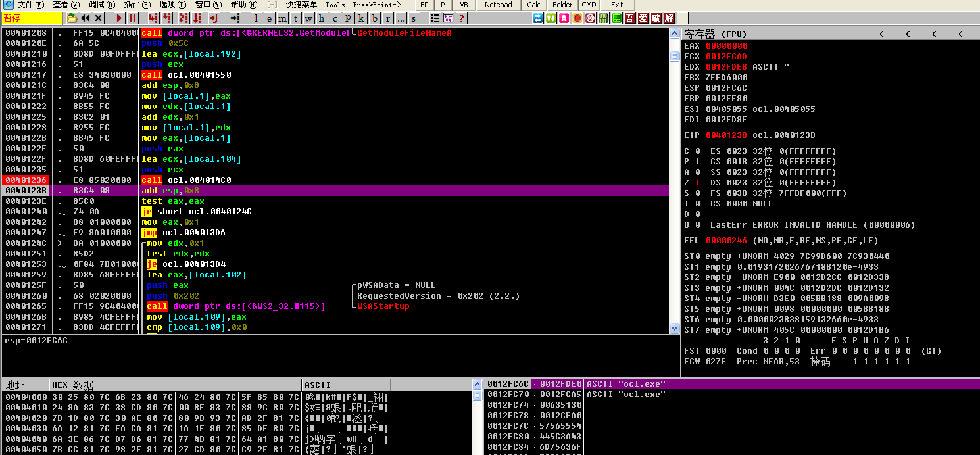Switch register view via the 寄存器 (FPU) header

(x=716, y=34)
